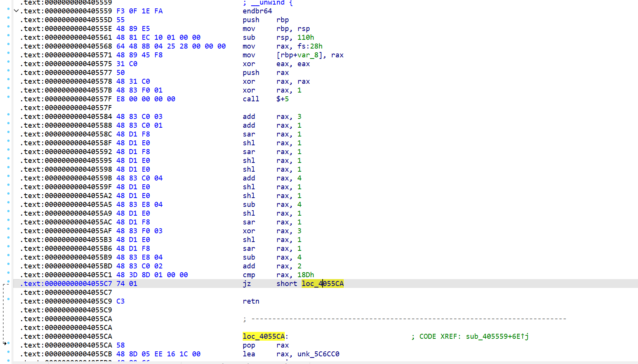Select the bytes 48 8D 05 EE 16 1C 00
The image size is (638, 364).
pyautogui.click(x=158, y=354)
